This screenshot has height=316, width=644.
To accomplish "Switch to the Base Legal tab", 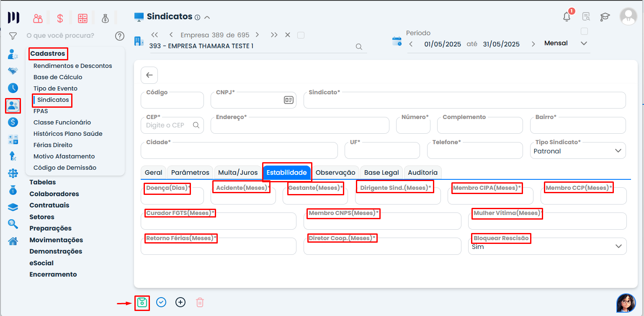I will [381, 173].
